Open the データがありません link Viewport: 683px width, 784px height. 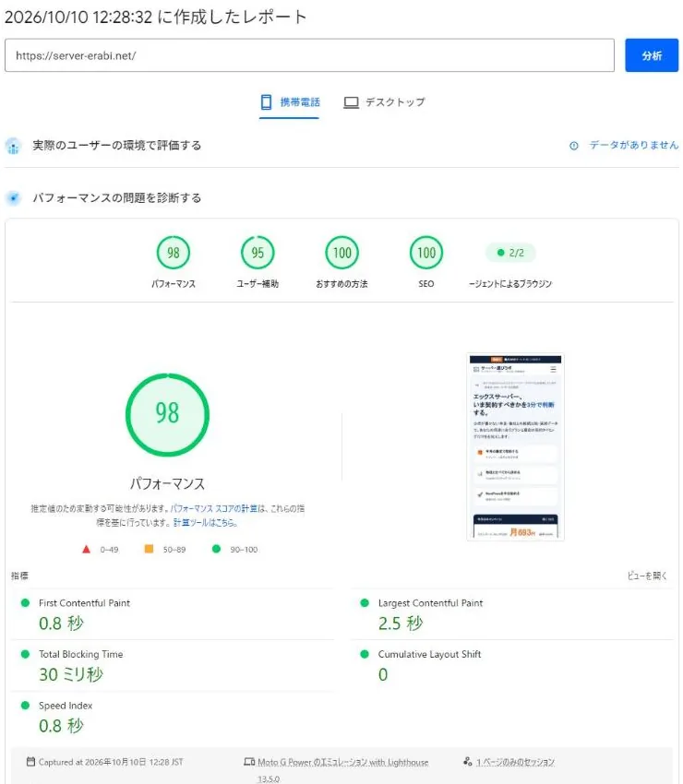coord(633,145)
